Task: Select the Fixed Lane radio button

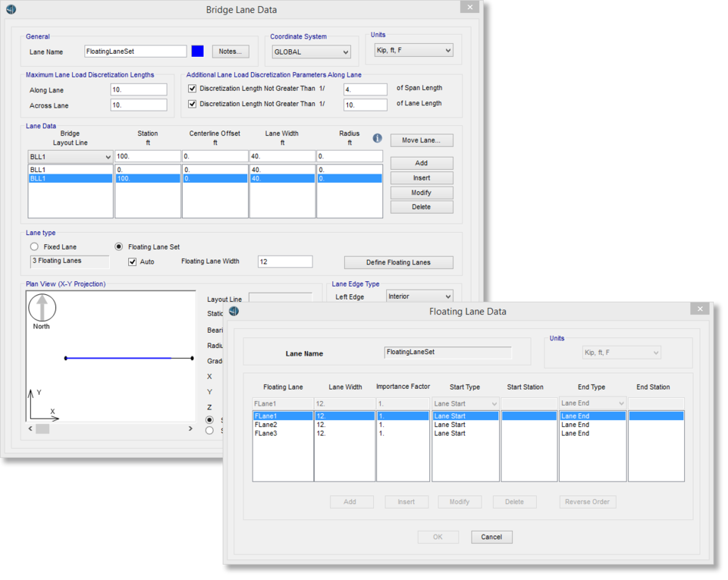Action: (34, 247)
